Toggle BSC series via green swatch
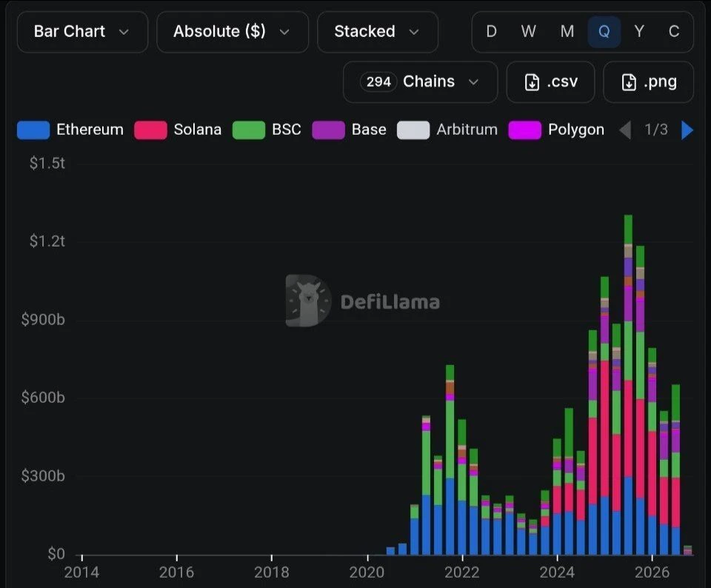 [249, 130]
